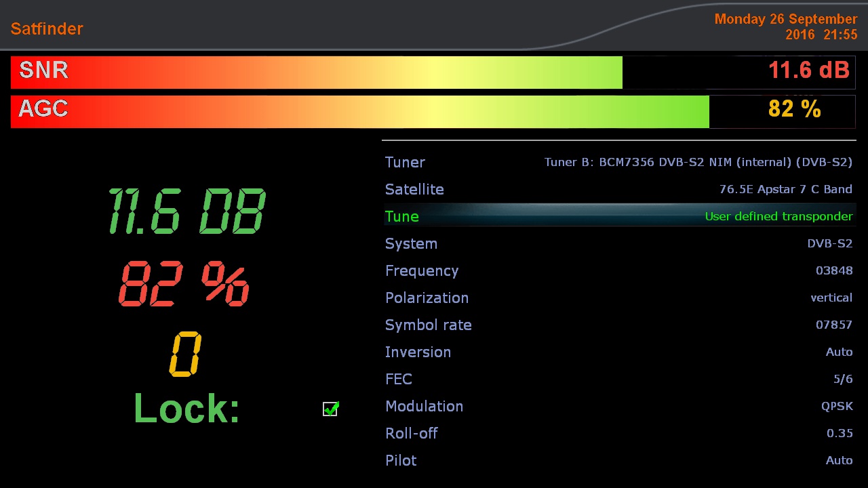The height and width of the screenshot is (488, 868).
Task: Click the yellow 0 BER readout
Action: coord(184,354)
